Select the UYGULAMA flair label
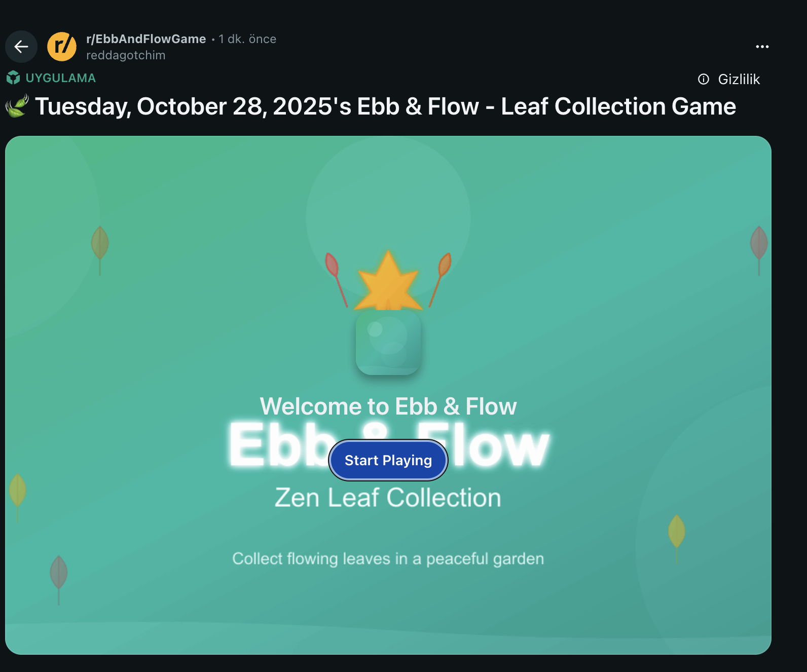The image size is (807, 672). [60, 78]
